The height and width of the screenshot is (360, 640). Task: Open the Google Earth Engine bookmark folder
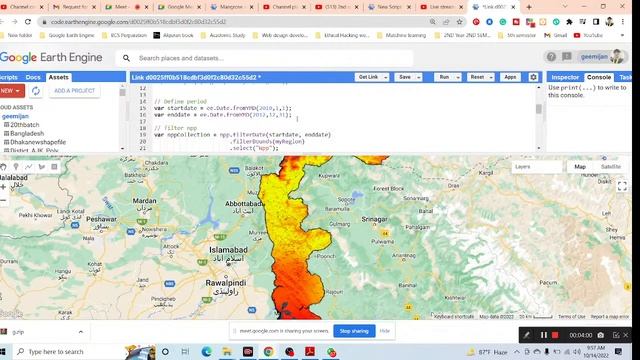pos(67,36)
